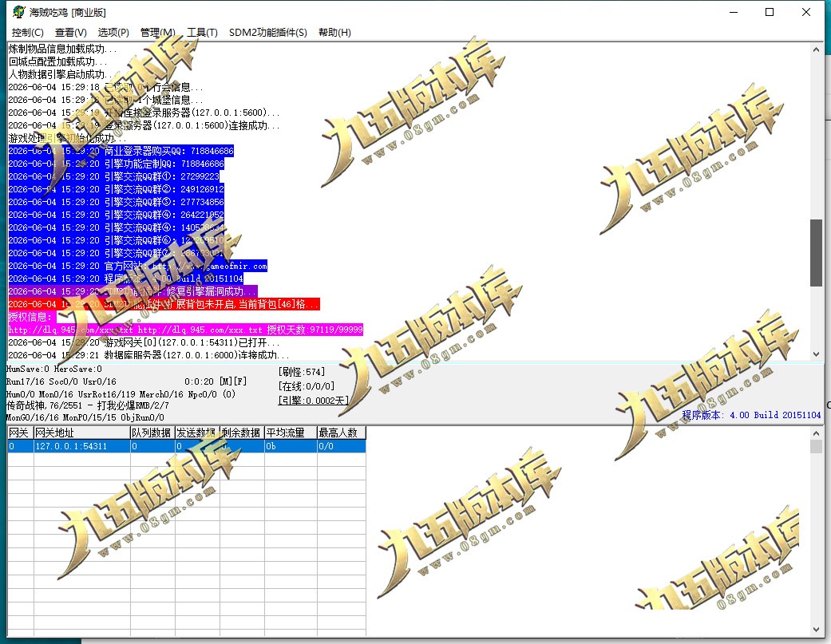Open the 选项(P) menu

pos(113,32)
